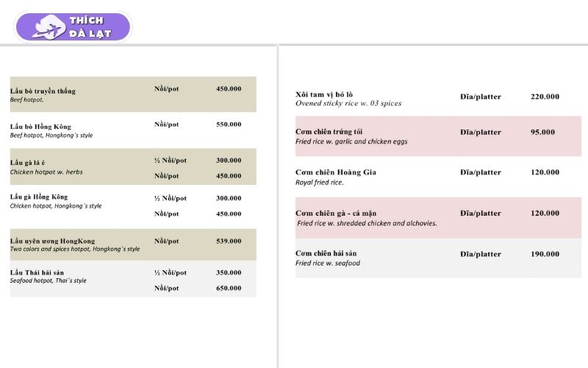588x368 pixels.
Task: Click the 190.000 seafood fried rice price
Action: [545, 254]
